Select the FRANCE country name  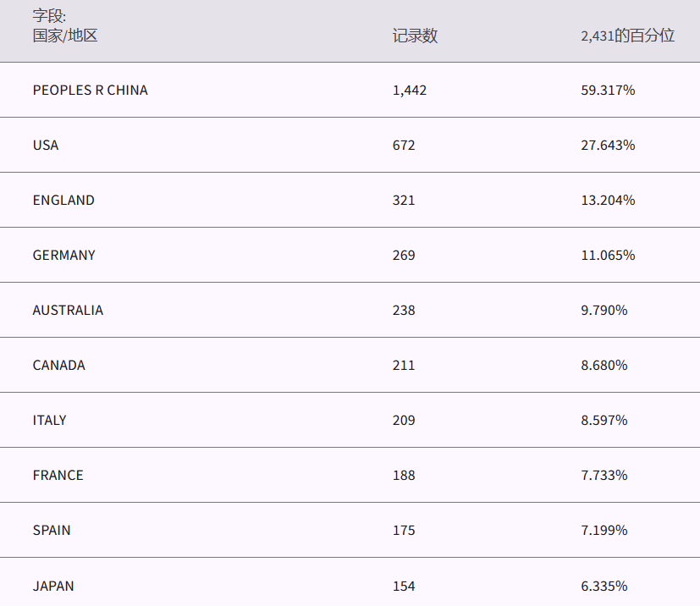click(58, 475)
